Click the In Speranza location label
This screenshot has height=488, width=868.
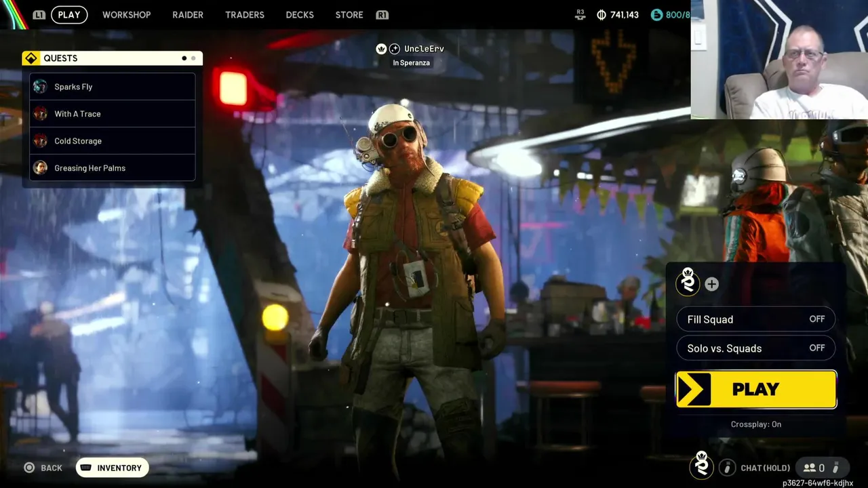pyautogui.click(x=412, y=63)
